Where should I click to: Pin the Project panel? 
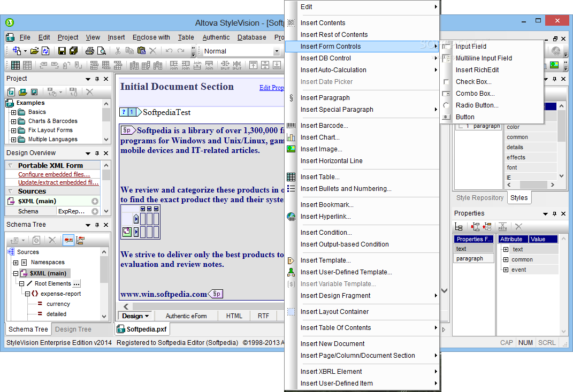(x=97, y=79)
